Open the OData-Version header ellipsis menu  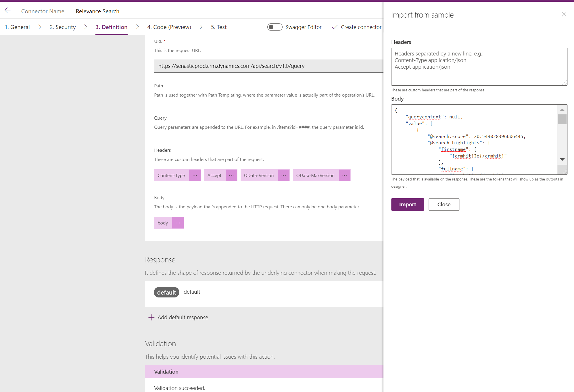click(x=283, y=175)
